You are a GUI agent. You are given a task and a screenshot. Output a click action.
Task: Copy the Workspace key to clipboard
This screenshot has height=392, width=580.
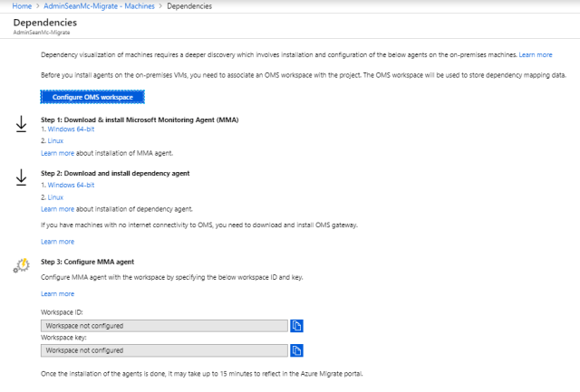point(296,350)
